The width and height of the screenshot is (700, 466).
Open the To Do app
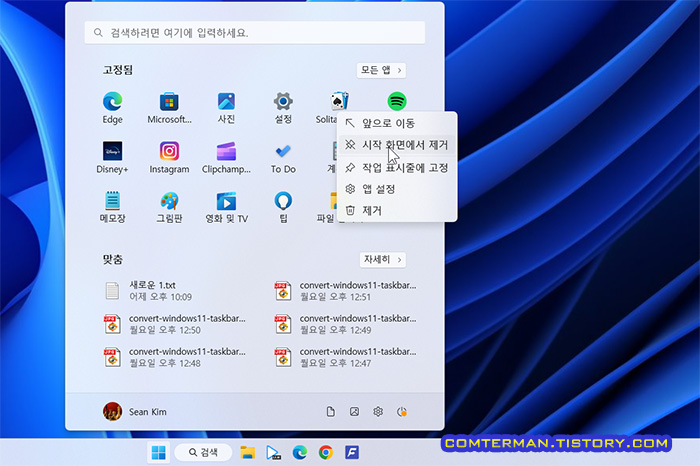click(x=283, y=157)
